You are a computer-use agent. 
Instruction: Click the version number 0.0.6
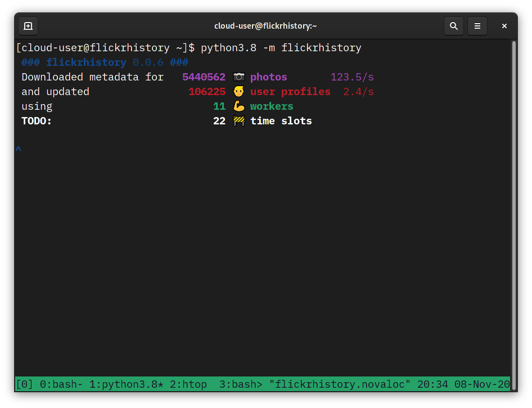(x=148, y=62)
